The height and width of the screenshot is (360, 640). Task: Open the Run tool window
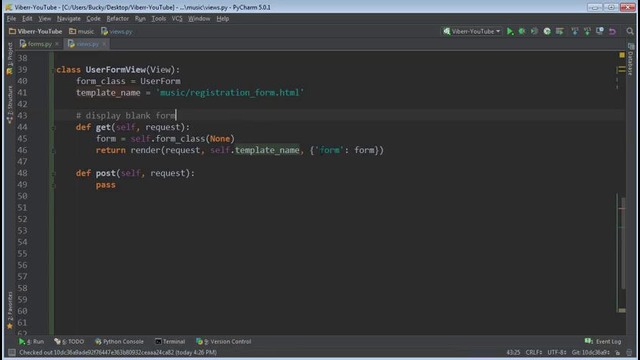[31, 341]
